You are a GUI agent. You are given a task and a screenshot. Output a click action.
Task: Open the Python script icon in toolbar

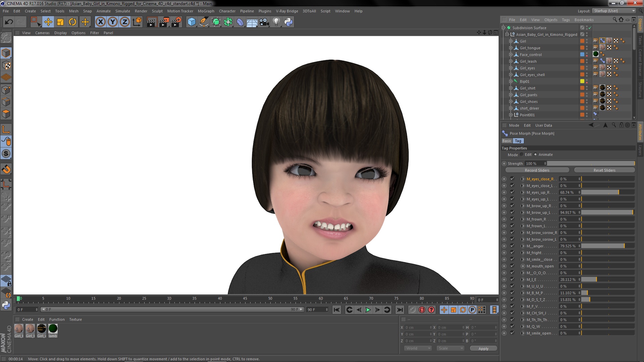tap(288, 22)
